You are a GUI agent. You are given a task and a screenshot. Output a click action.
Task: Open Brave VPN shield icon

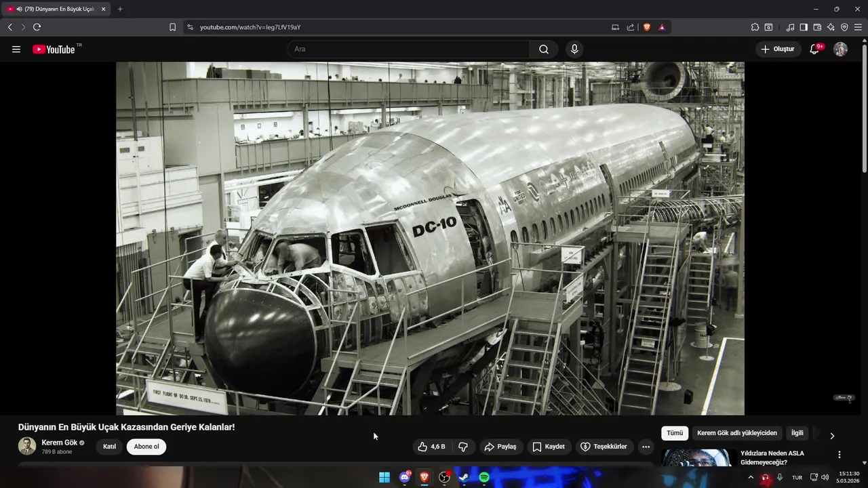coord(844,27)
